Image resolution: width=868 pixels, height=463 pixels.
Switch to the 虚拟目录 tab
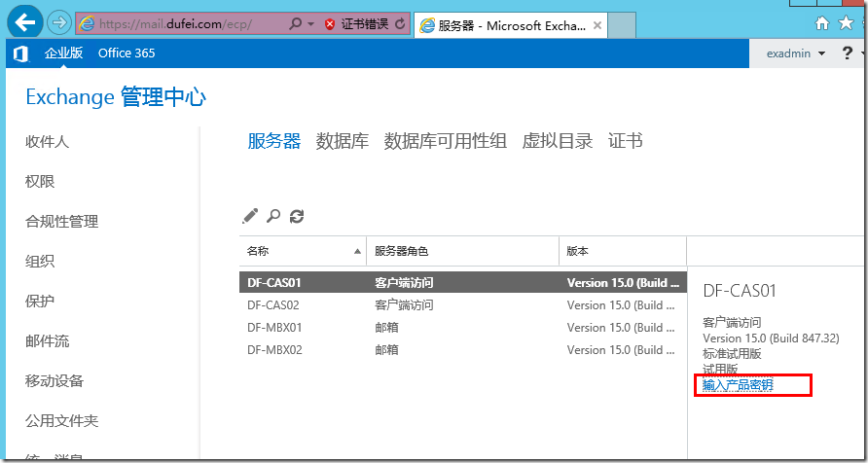tap(558, 141)
